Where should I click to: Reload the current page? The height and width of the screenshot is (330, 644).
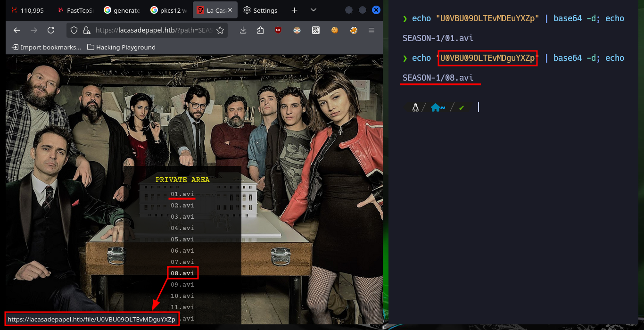click(x=51, y=30)
